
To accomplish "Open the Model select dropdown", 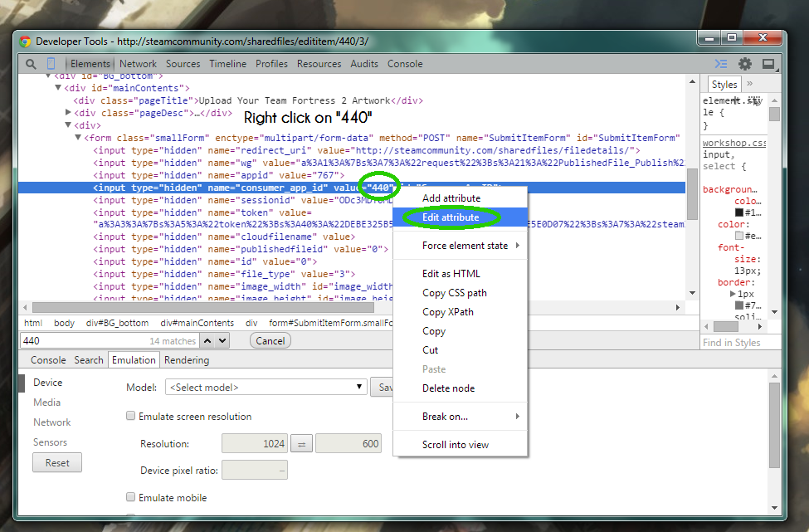I will [266, 387].
